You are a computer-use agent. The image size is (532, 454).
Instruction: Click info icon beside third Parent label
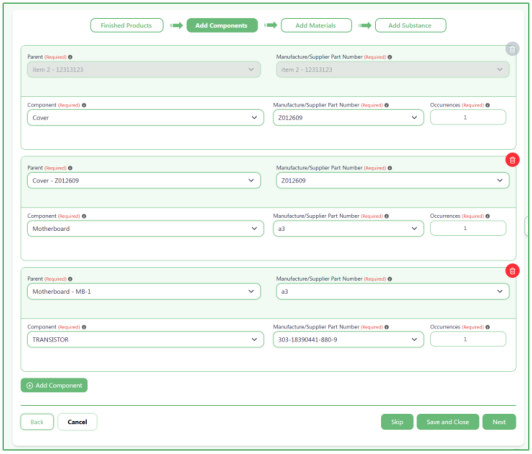(70, 279)
